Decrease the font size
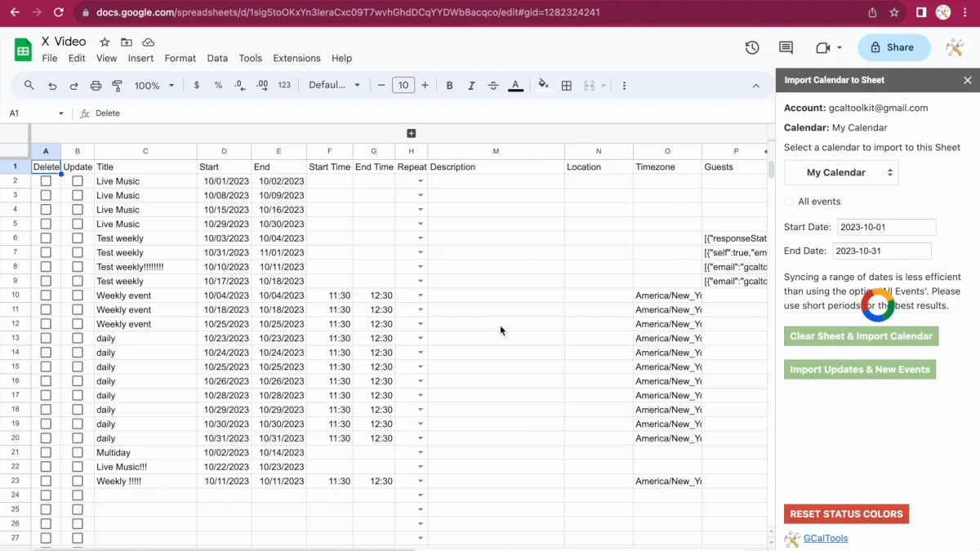Viewport: 980px width, 551px height. [381, 86]
